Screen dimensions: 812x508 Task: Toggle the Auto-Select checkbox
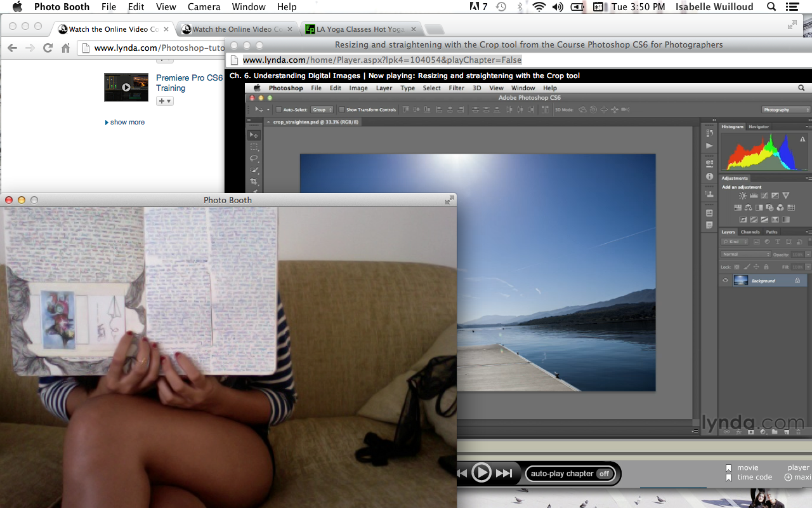[278, 110]
